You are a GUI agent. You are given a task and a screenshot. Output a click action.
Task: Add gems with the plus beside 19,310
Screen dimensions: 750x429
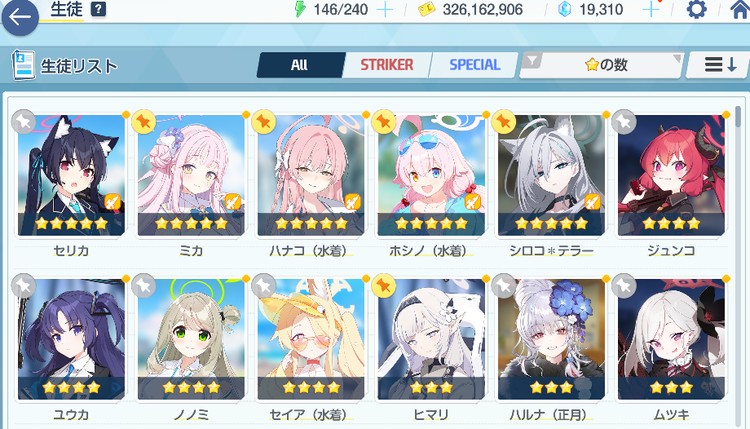point(651,10)
